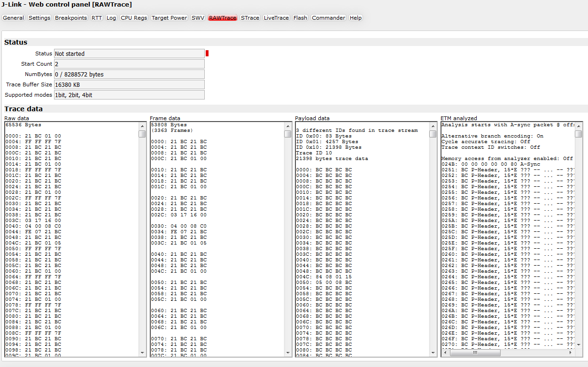The height and width of the screenshot is (367, 588).
Task: Open the Target Power tab
Action: coord(170,18)
